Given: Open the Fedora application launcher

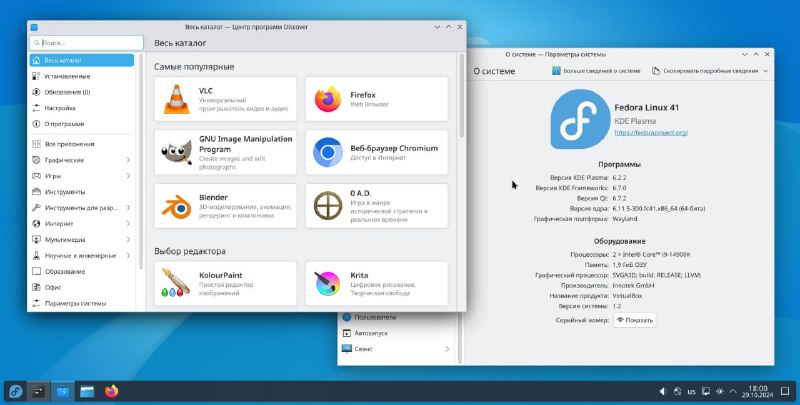Looking at the screenshot, I should pos(15,392).
